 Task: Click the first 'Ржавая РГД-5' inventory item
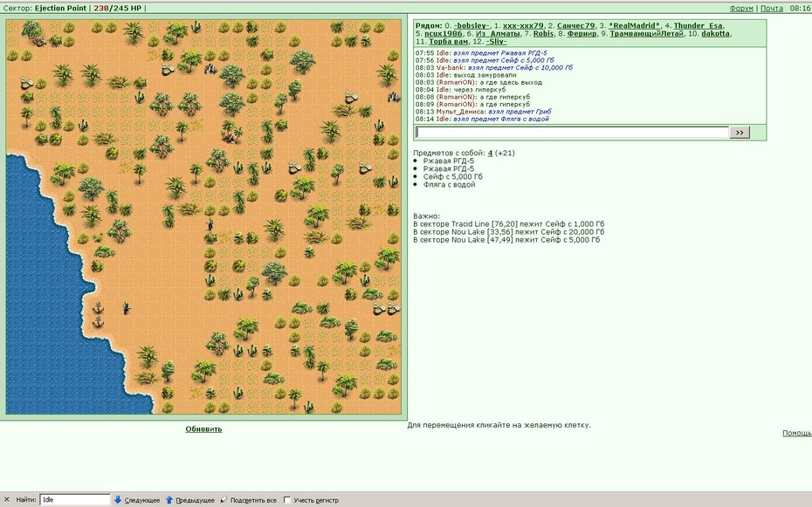(x=449, y=161)
